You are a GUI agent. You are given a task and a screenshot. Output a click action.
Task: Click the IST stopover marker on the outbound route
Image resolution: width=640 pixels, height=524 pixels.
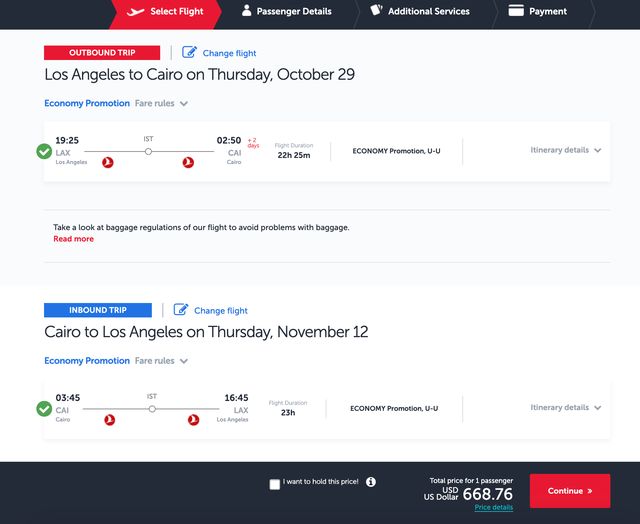tap(148, 151)
